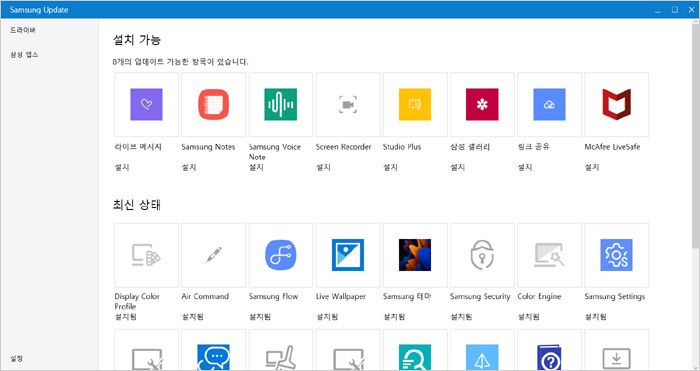The height and width of the screenshot is (371, 700).
Task: Install 라이브 메시지 via its 설치 link
Action: click(x=122, y=167)
